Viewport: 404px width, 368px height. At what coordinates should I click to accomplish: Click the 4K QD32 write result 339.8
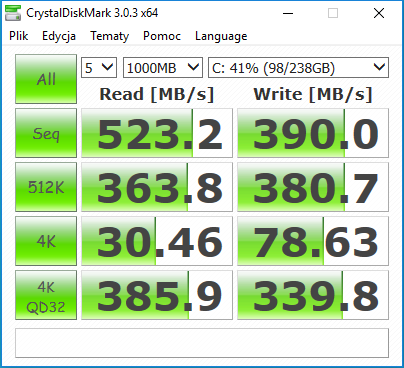click(x=313, y=295)
